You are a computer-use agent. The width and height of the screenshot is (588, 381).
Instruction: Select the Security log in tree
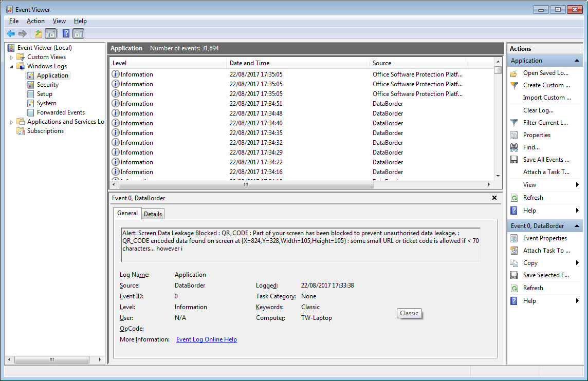pos(47,85)
